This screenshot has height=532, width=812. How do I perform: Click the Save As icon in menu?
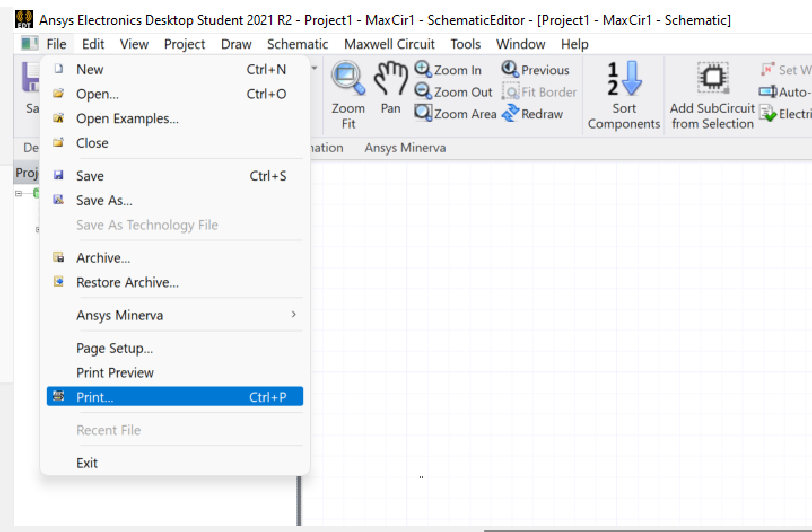(x=58, y=200)
